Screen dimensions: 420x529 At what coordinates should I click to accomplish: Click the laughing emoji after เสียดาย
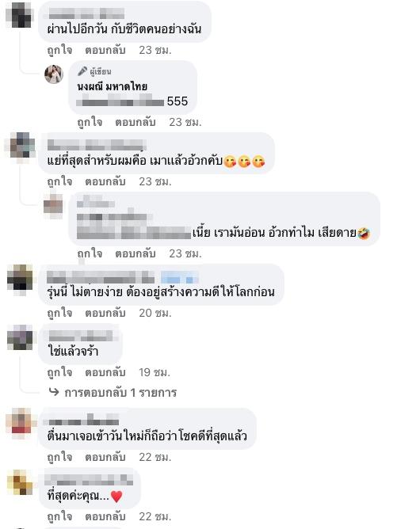(x=364, y=233)
